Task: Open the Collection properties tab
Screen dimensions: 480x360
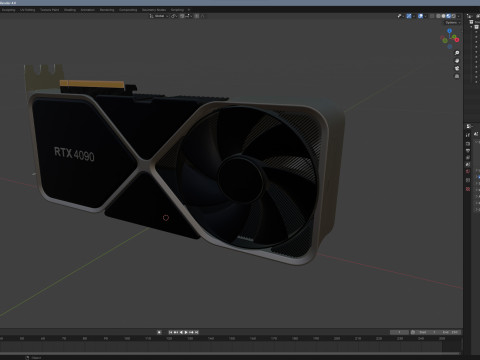Action: coord(468,180)
